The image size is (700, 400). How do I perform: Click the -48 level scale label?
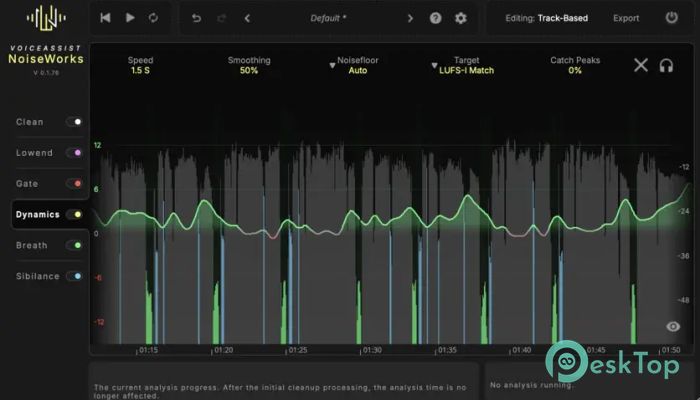click(x=684, y=300)
